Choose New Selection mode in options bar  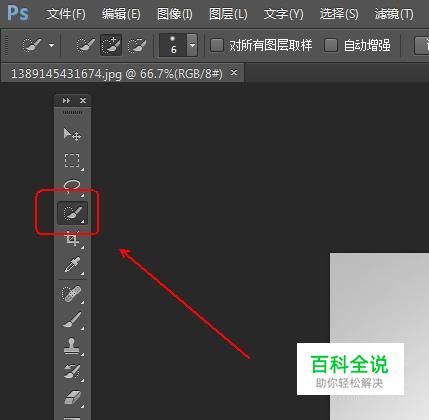point(86,45)
